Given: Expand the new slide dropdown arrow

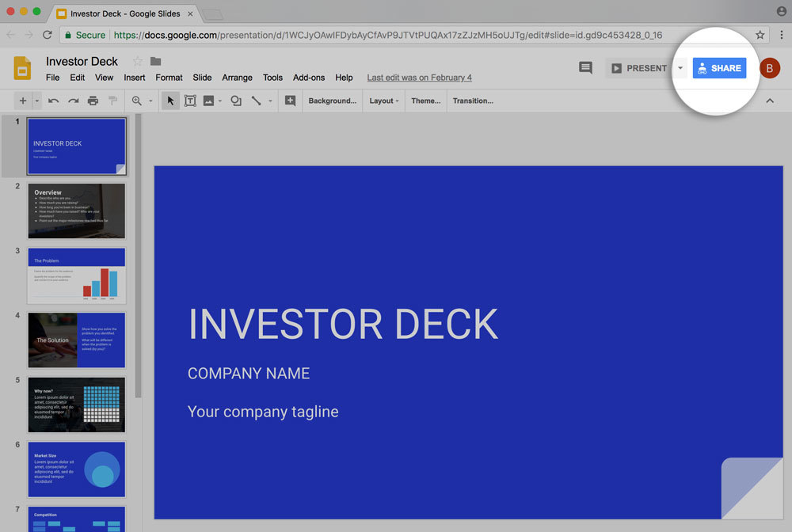Looking at the screenshot, I should 37,101.
